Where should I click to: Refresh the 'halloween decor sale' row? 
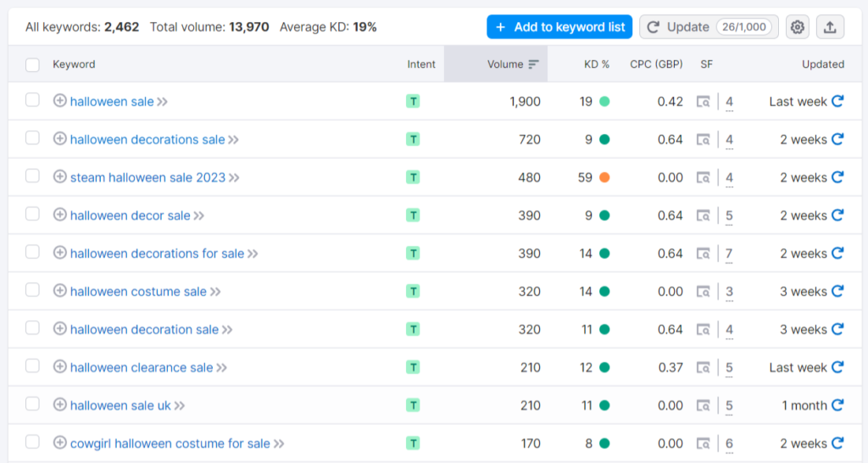(x=837, y=215)
